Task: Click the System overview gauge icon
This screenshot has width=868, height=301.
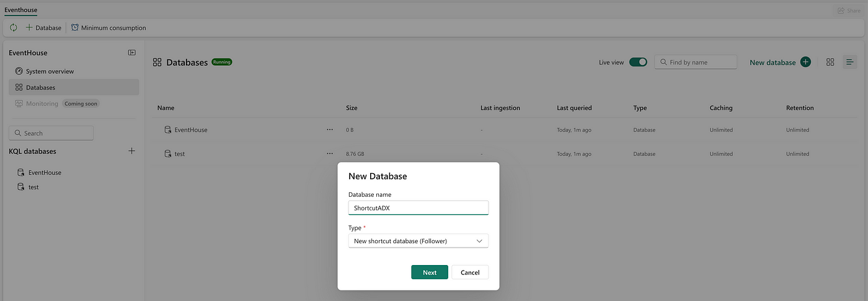Action: pyautogui.click(x=19, y=71)
